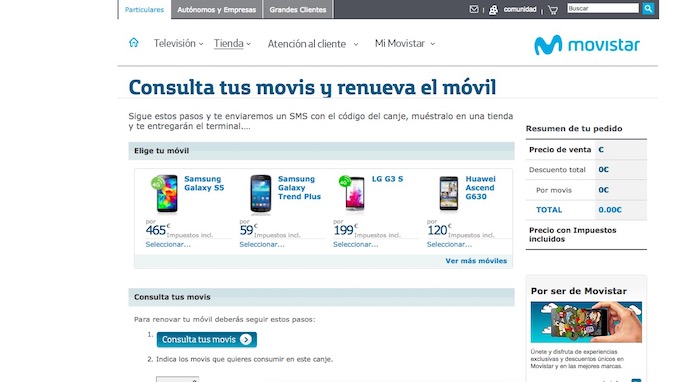Click the Descuento total row label
The height and width of the screenshot is (382, 700).
tap(557, 170)
